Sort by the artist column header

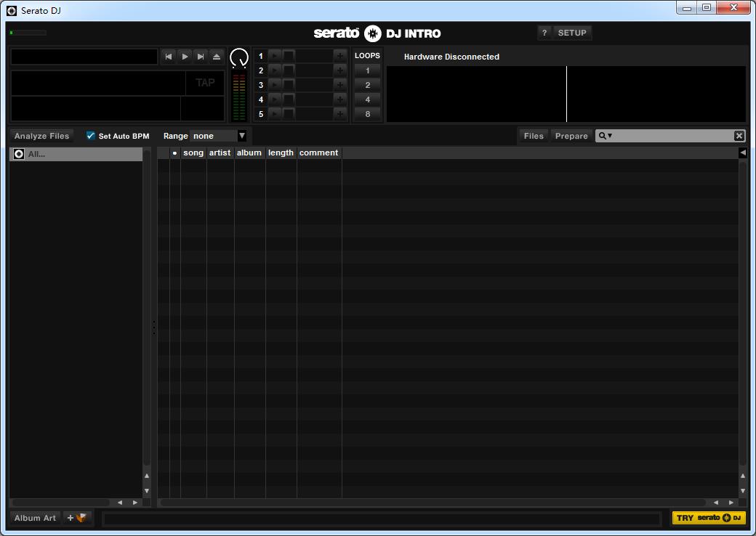point(220,153)
